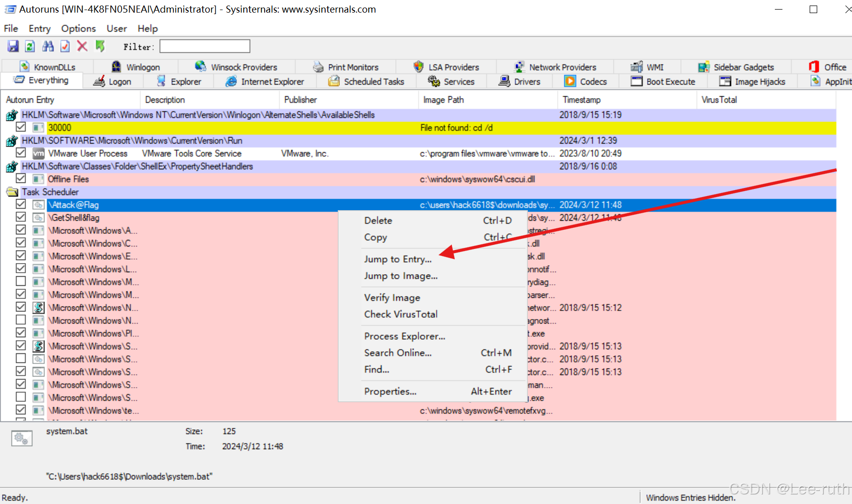Sort by the Description column header

[209, 100]
